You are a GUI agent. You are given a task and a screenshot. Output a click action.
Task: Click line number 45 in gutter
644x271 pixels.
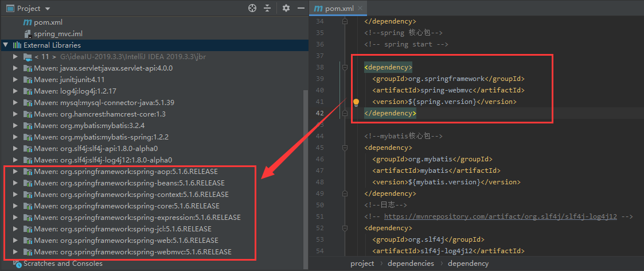tap(321, 148)
